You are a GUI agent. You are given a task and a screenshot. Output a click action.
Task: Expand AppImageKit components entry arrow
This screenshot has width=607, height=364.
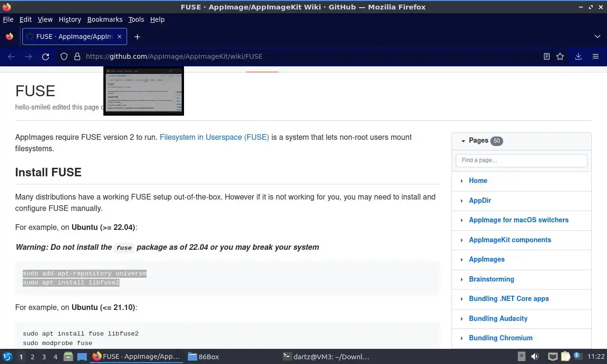461,240
